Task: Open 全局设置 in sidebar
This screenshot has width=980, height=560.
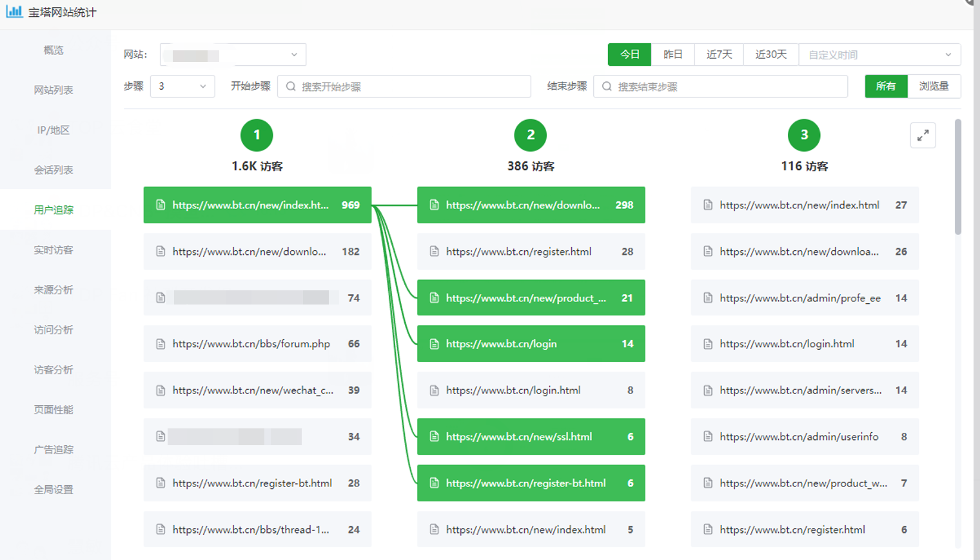Action: point(54,490)
